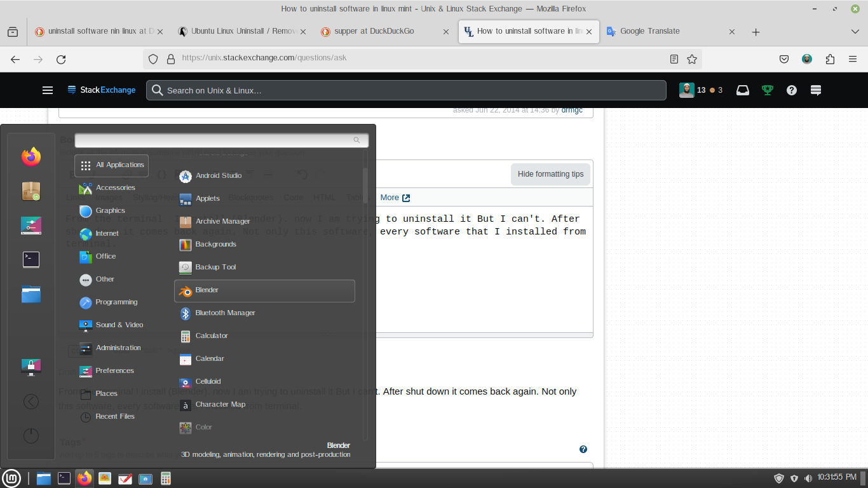Screen dimensions: 868x488
Task: Click Hide formatting tips button
Action: (x=550, y=174)
